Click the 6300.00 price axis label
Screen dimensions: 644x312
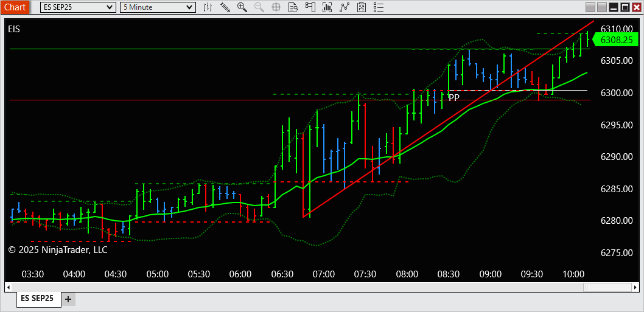(x=617, y=93)
